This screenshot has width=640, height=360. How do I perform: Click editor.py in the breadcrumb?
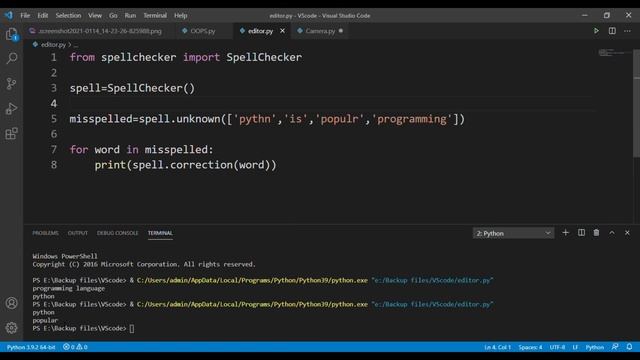53,44
